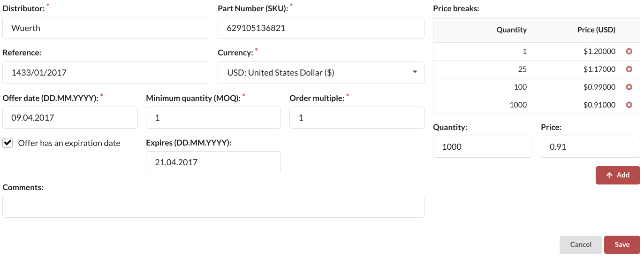The height and width of the screenshot is (261, 644).
Task: Click the price break Price input
Action: tap(590, 147)
